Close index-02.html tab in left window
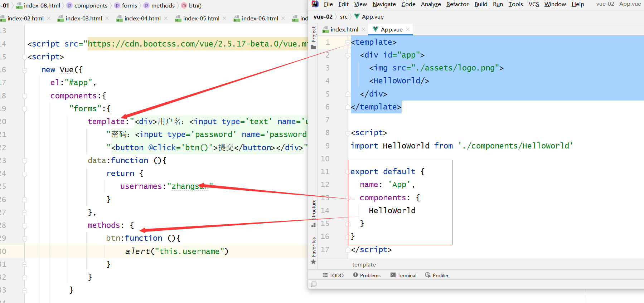 [x=49, y=18]
